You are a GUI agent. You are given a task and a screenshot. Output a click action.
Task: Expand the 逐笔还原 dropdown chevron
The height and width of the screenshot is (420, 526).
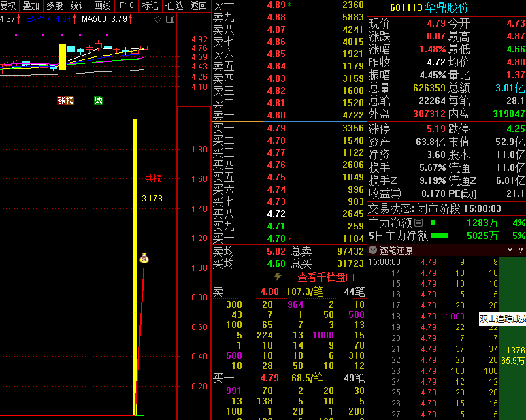373,250
